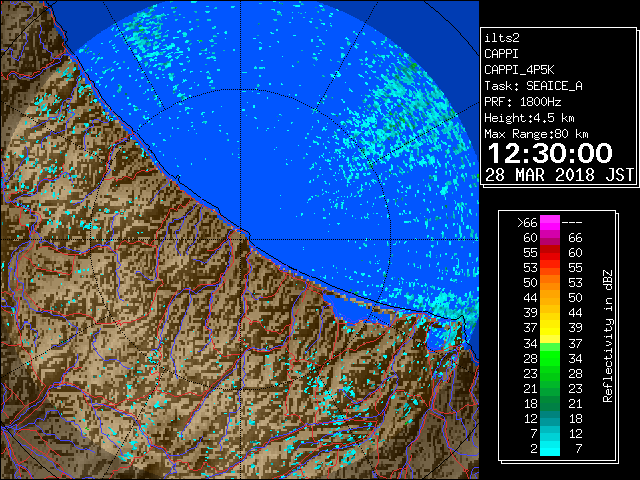Screen dimensions: 640x480
Task: Pick the magenta >66 dBZ legend swatch
Action: tap(550, 222)
